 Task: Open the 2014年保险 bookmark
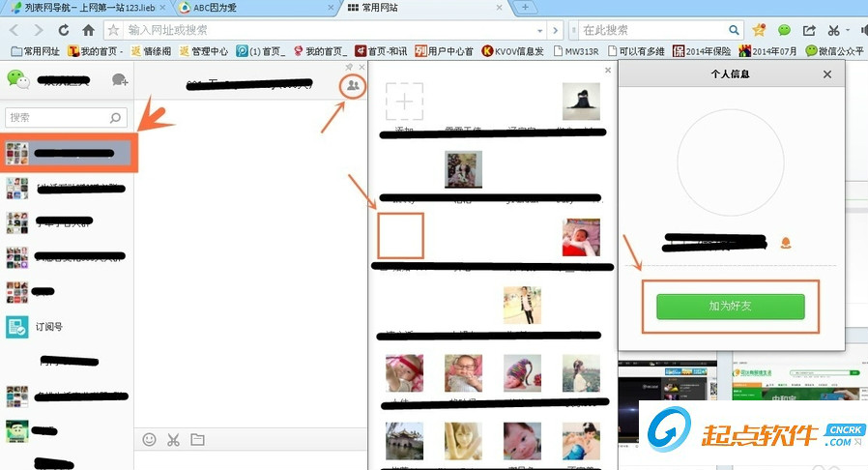(x=702, y=51)
